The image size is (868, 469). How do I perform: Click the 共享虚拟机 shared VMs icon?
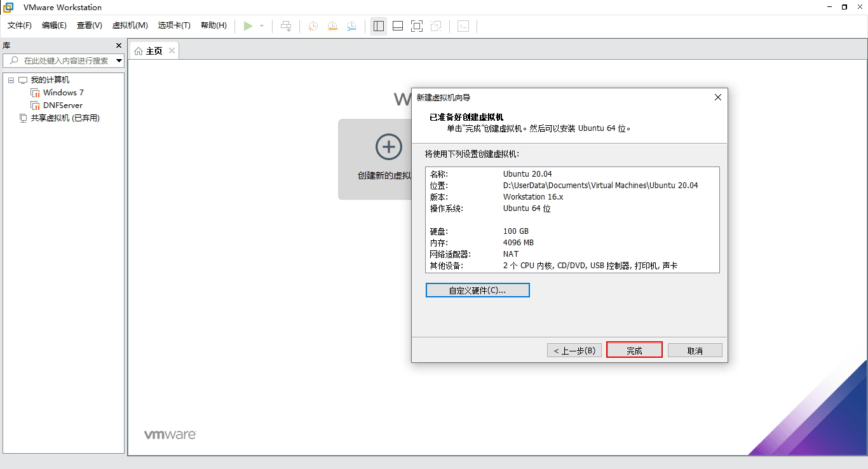coord(24,118)
